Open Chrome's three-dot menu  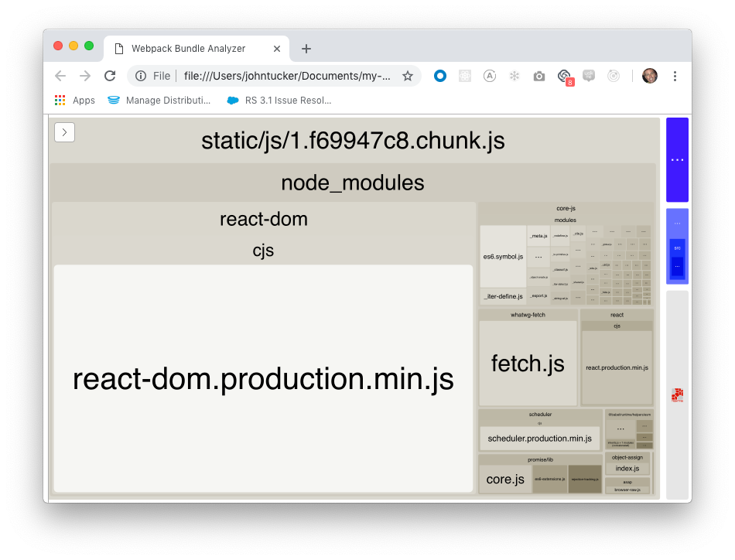pyautogui.click(x=675, y=76)
